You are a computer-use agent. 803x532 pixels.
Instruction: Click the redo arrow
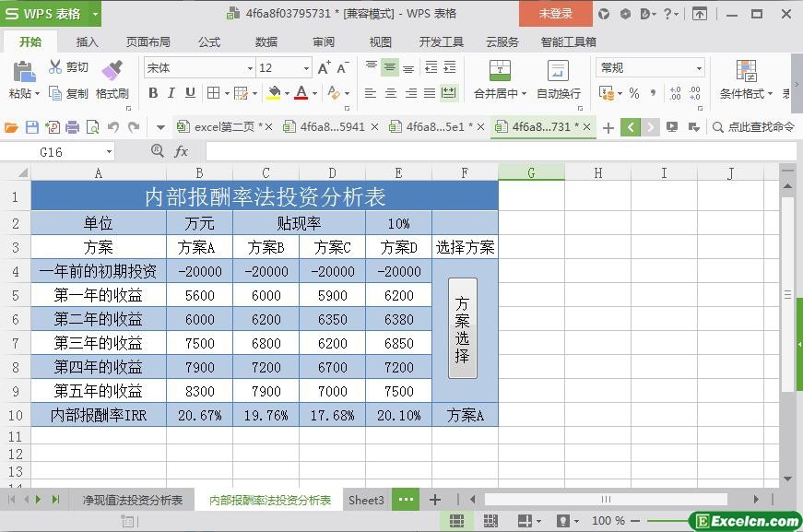134,127
